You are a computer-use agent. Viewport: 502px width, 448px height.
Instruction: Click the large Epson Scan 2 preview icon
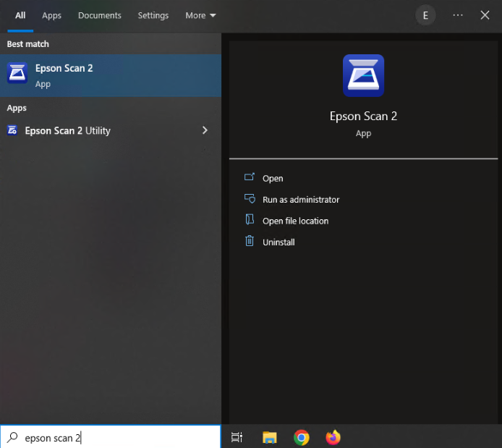click(363, 75)
